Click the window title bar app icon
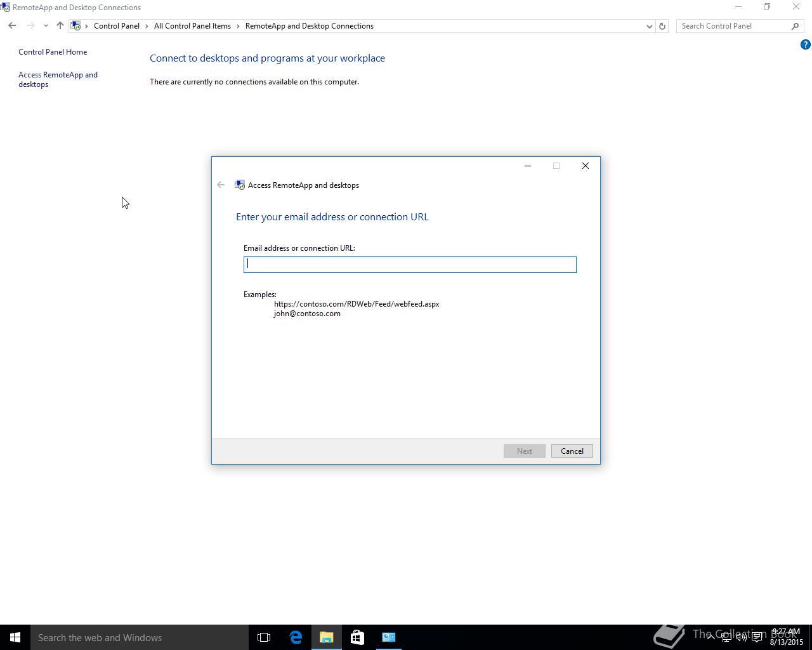The image size is (812, 650). 5,8
